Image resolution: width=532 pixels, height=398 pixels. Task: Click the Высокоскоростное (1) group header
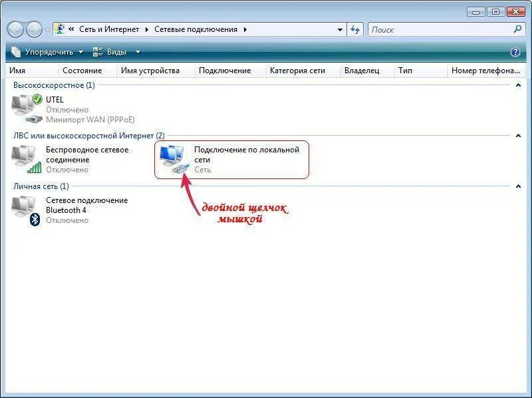coord(54,85)
